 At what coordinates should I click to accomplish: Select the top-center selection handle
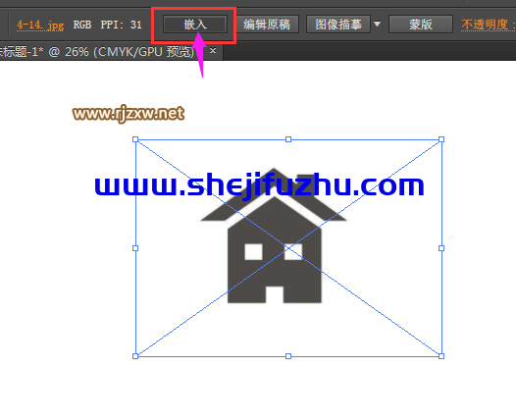coord(288,139)
